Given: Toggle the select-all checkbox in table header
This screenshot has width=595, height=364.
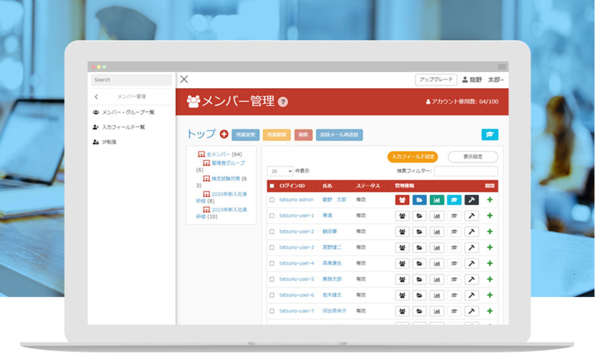Looking at the screenshot, I should pyautogui.click(x=272, y=186).
